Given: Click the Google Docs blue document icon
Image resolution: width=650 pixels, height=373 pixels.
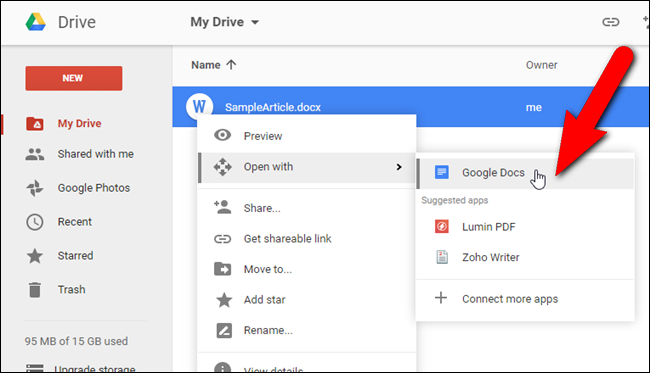Looking at the screenshot, I should (x=441, y=172).
